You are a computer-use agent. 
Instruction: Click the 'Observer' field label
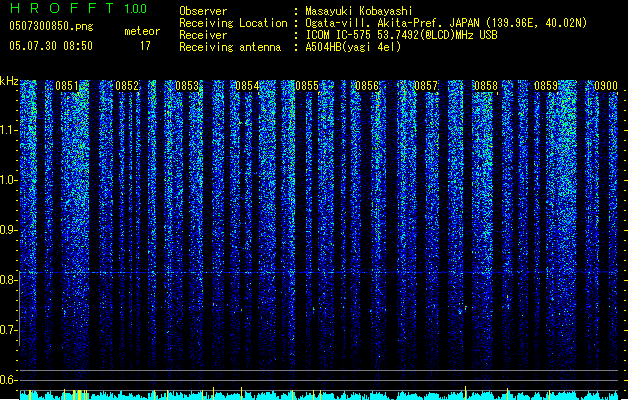point(203,11)
